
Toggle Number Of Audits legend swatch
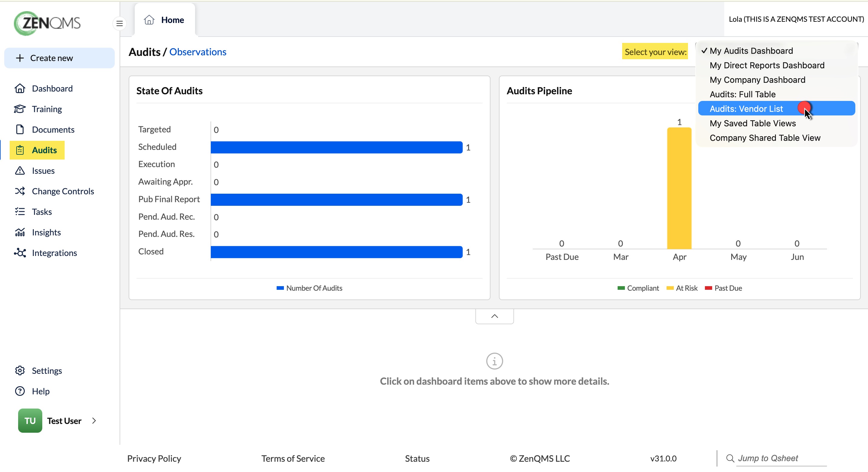pos(280,288)
